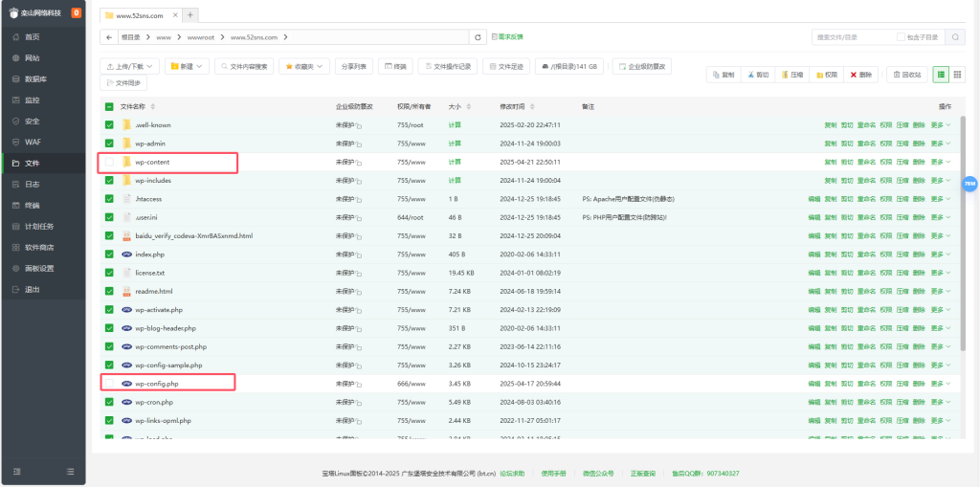Open WAF in the sidebar
The height and width of the screenshot is (487, 980).
click(x=33, y=142)
